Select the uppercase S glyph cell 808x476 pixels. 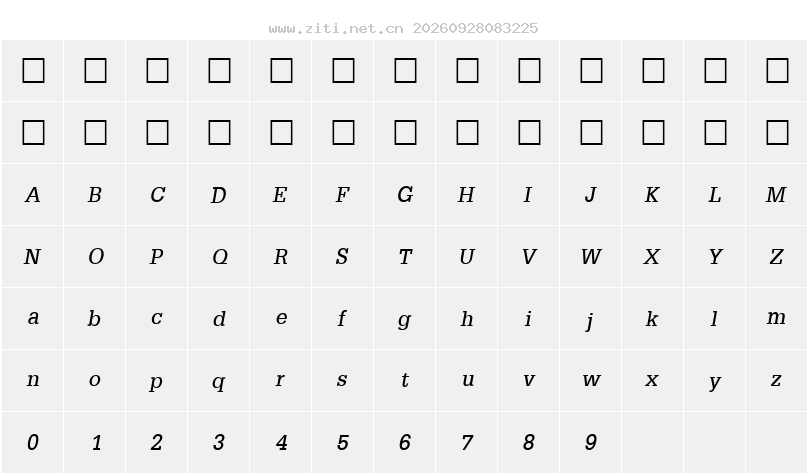pyautogui.click(x=342, y=257)
